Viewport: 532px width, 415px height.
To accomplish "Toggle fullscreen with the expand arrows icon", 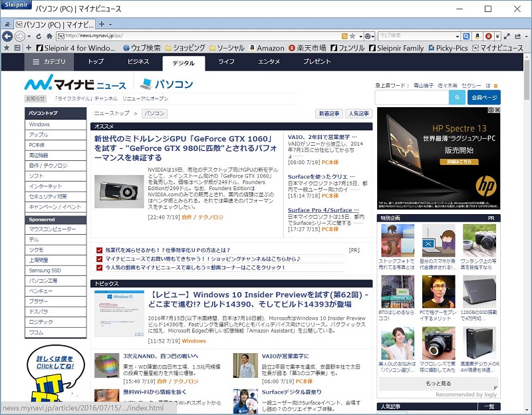I will (x=507, y=36).
